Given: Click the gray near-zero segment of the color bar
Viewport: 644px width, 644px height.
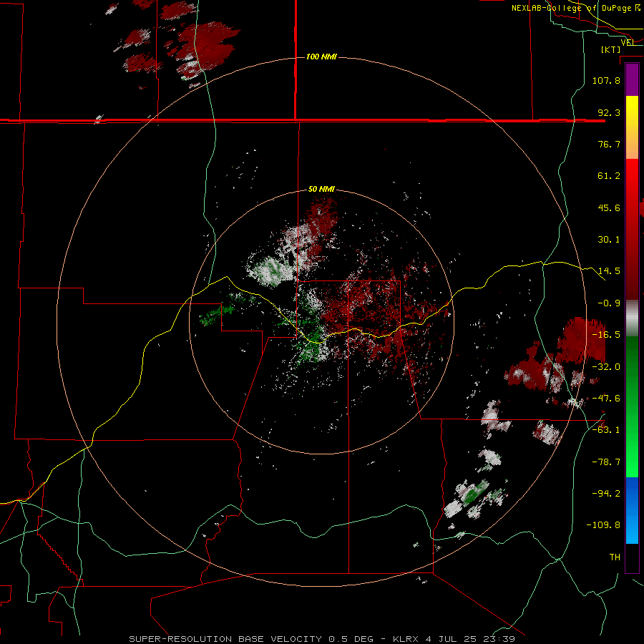Looking at the screenshot, I should tap(632, 318).
